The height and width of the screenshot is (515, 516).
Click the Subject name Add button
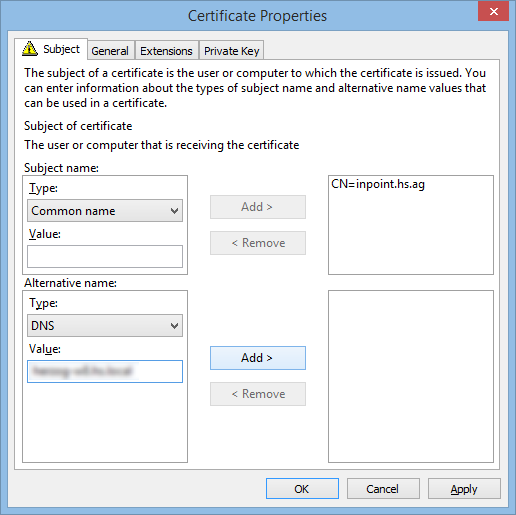click(258, 207)
